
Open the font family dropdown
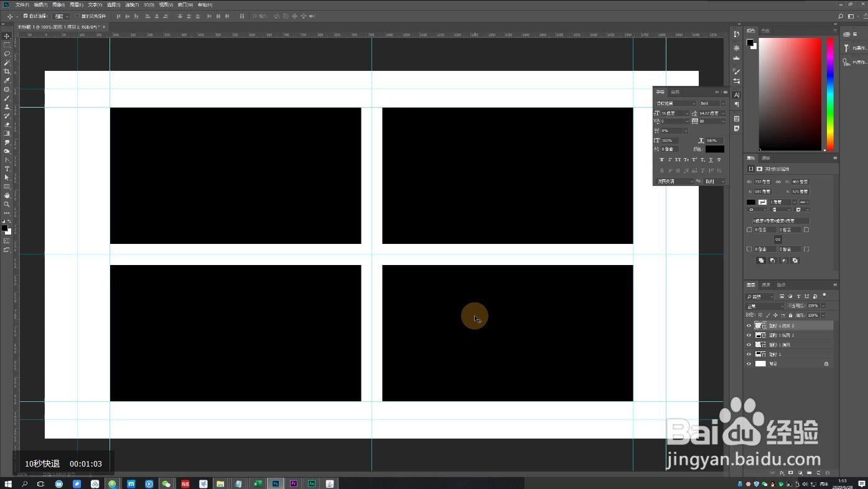(x=676, y=103)
